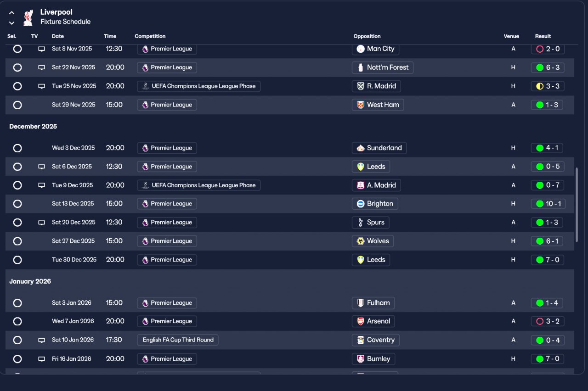Click the TV icon for Nott'm Forest match
This screenshot has width=588, height=391.
41,67
